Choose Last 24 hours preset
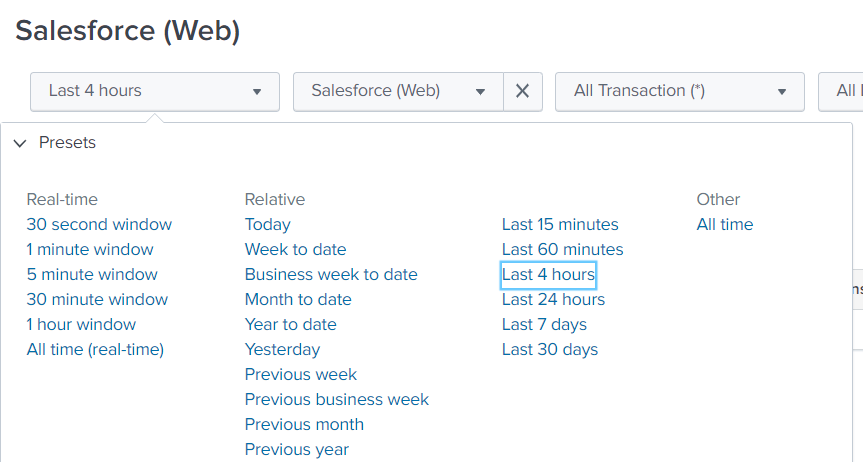This screenshot has height=462, width=863. 553,300
